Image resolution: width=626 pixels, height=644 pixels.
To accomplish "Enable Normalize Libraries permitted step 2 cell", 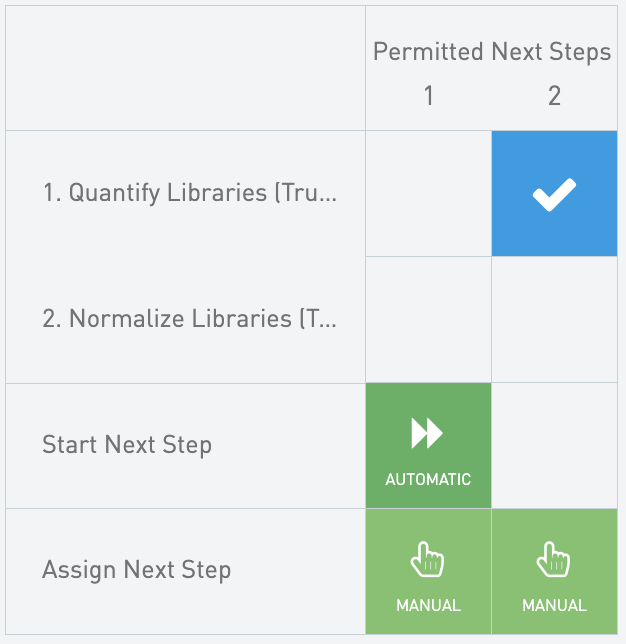I will 554,320.
